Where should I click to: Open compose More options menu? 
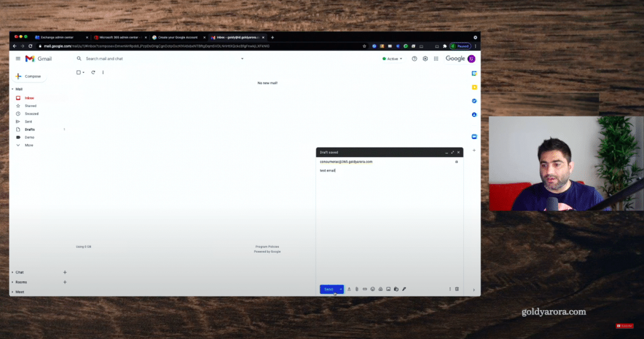coord(450,290)
